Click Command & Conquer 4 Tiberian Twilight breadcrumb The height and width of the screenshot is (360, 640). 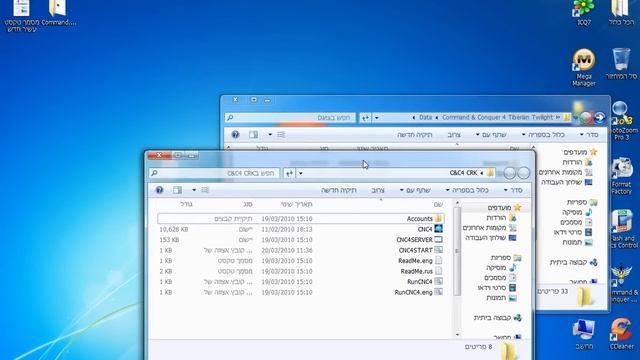pyautogui.click(x=497, y=117)
